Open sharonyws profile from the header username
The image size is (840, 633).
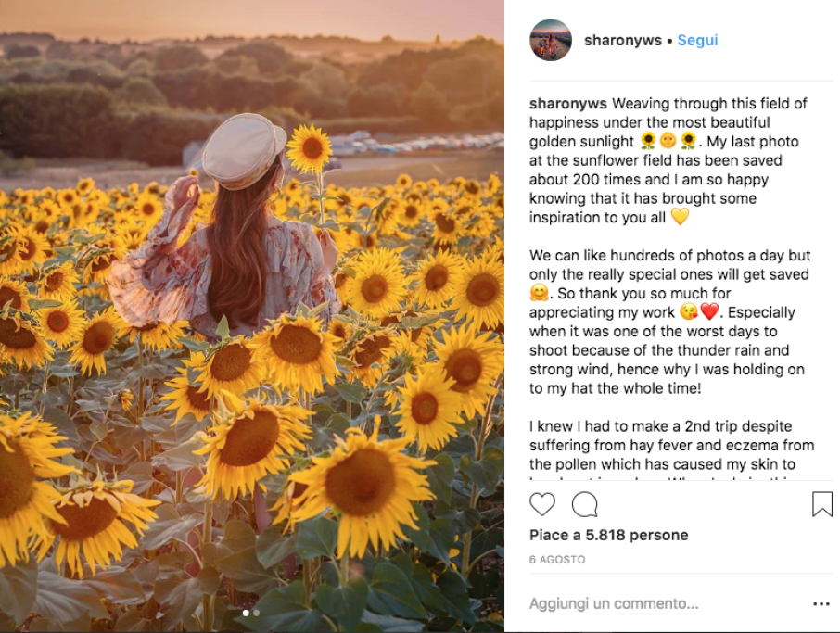click(x=622, y=41)
